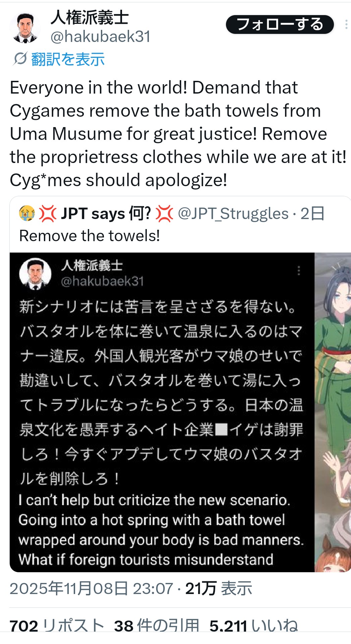This screenshot has width=351, height=644.
Task: Open the main tweet text about Cygames
Action: (178, 133)
